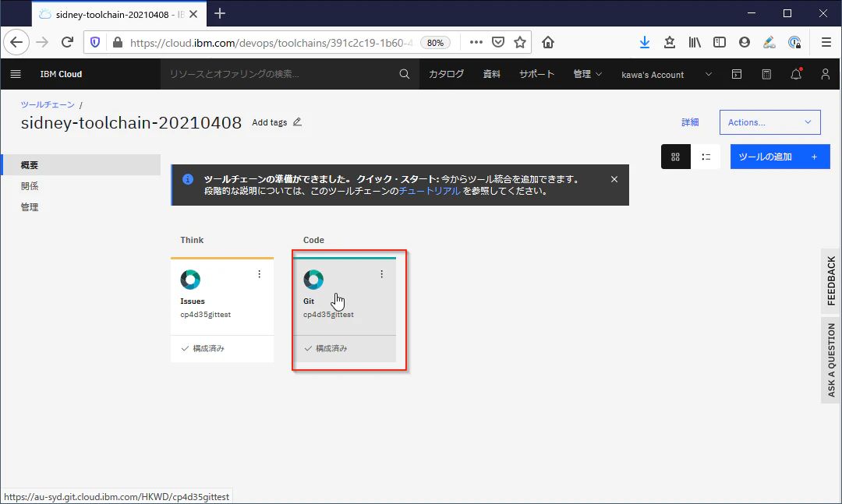
Task: Click Issues card name cp4d35gittest
Action: [205, 315]
